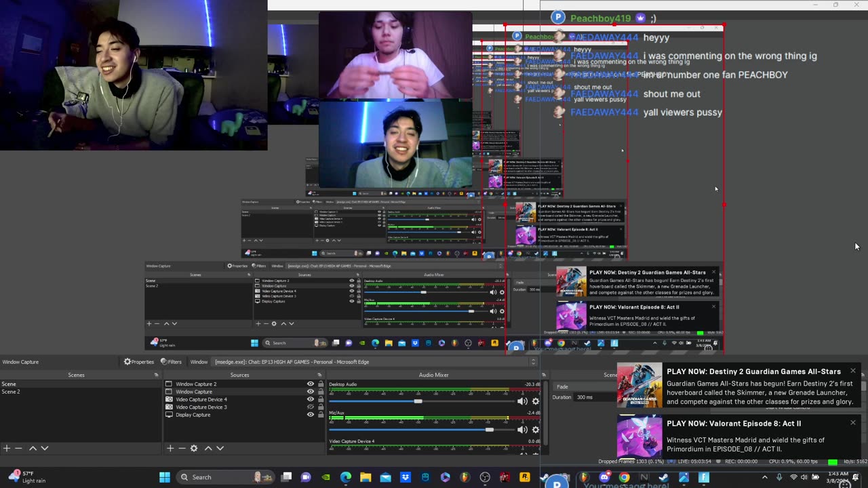The width and height of the screenshot is (868, 488).
Task: Click the Duration 300 ms field
Action: (595, 397)
